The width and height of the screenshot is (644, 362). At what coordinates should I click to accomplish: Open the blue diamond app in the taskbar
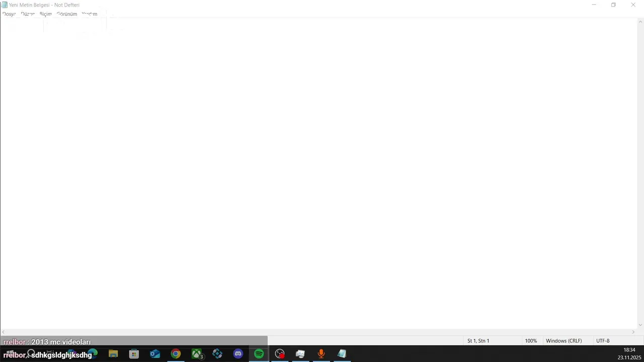point(217,354)
